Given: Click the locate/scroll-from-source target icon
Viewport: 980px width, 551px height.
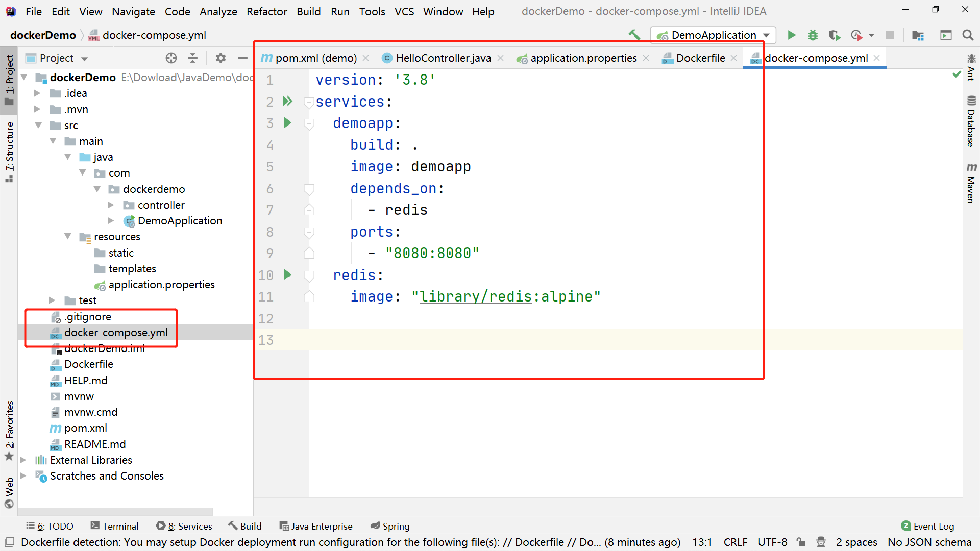Looking at the screenshot, I should click(x=171, y=58).
